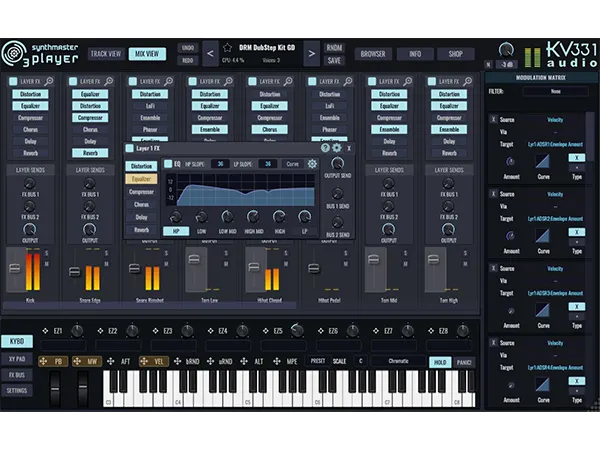Open the Kick layer FX magnifier
Viewport: 600px width, 450px height.
click(49, 81)
